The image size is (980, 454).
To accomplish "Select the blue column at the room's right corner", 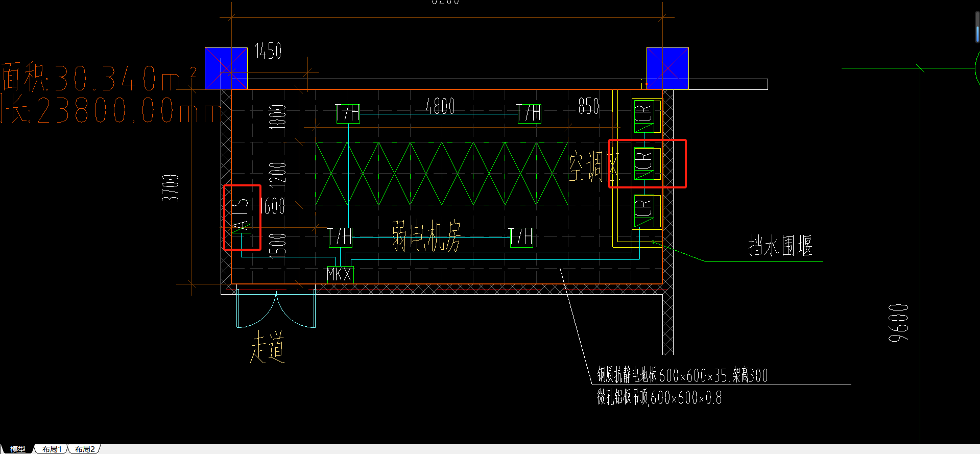I will click(667, 68).
